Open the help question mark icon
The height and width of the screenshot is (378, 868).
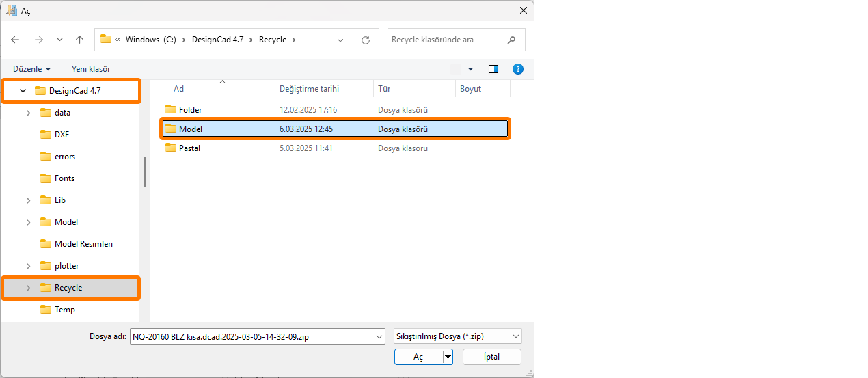[518, 69]
